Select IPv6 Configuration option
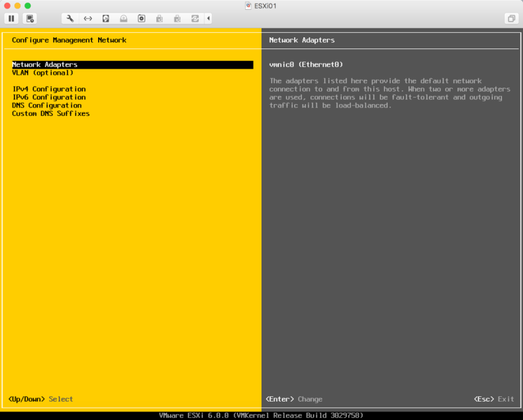This screenshot has height=420, width=523. point(48,97)
